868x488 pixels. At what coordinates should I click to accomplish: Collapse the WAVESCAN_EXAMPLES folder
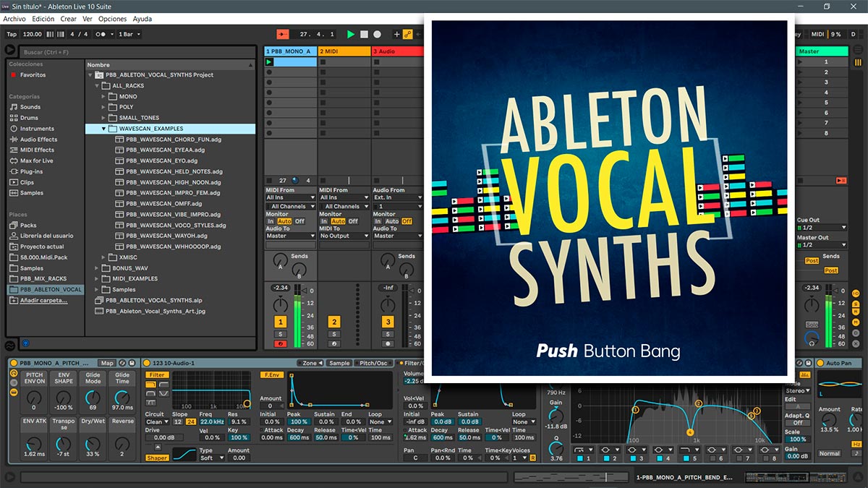pyautogui.click(x=103, y=129)
